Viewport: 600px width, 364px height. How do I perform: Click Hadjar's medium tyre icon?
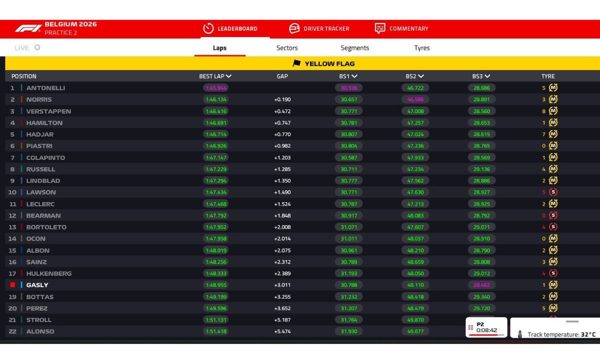(553, 134)
